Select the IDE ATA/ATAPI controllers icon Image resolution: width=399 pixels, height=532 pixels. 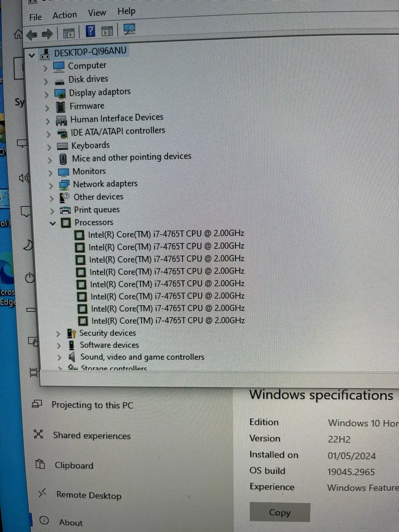pyautogui.click(x=63, y=133)
